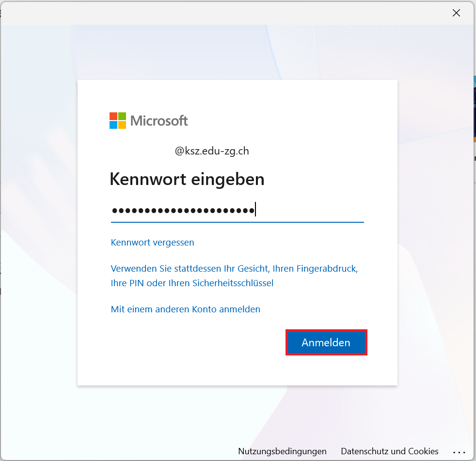Click the Ihre PIN oder Sicherheitsschlüssel link line
The image size is (476, 461).
192,283
